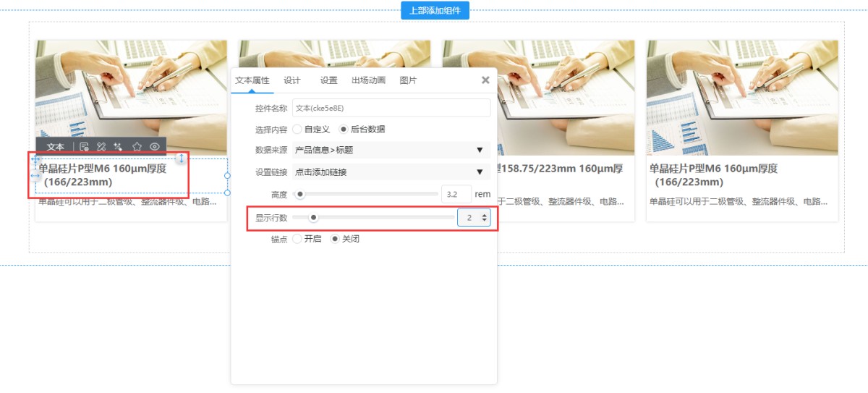Click the magic wand animation icon in the floating toolbar
Viewport: 868px width, 393px height.
[119, 146]
